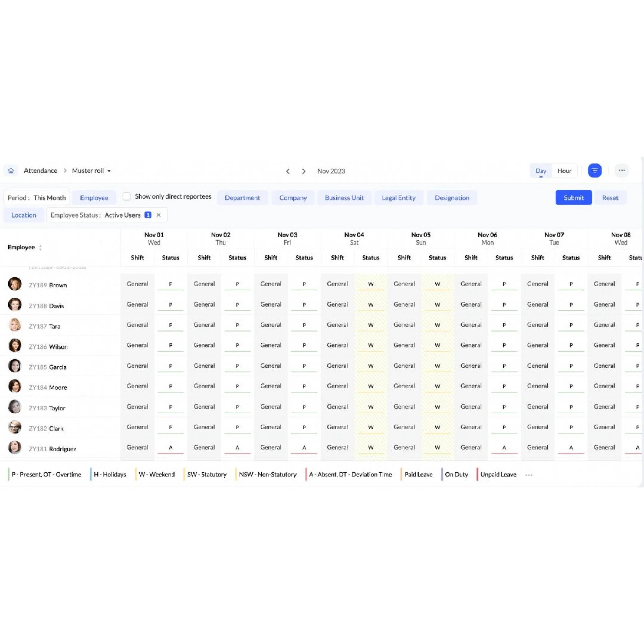Click Attendance in the breadcrumb
Viewport: 644px width, 644px height.
click(41, 171)
